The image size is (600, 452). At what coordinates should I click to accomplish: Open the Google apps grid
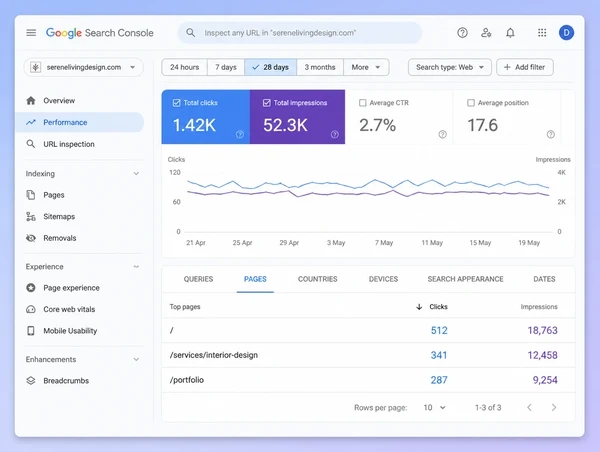[x=542, y=33]
